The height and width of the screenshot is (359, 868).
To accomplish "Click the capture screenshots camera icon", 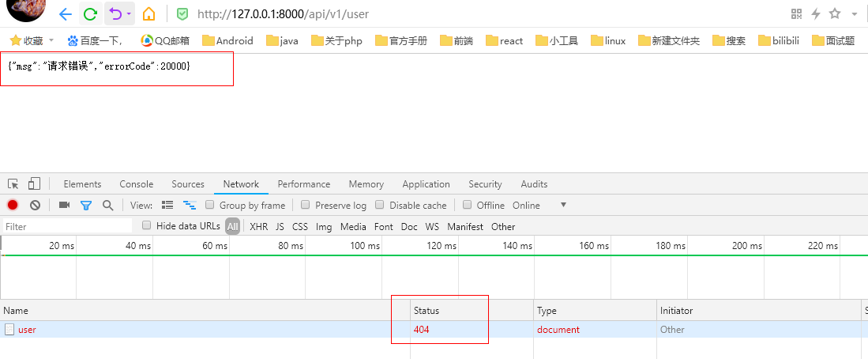I will [x=64, y=205].
